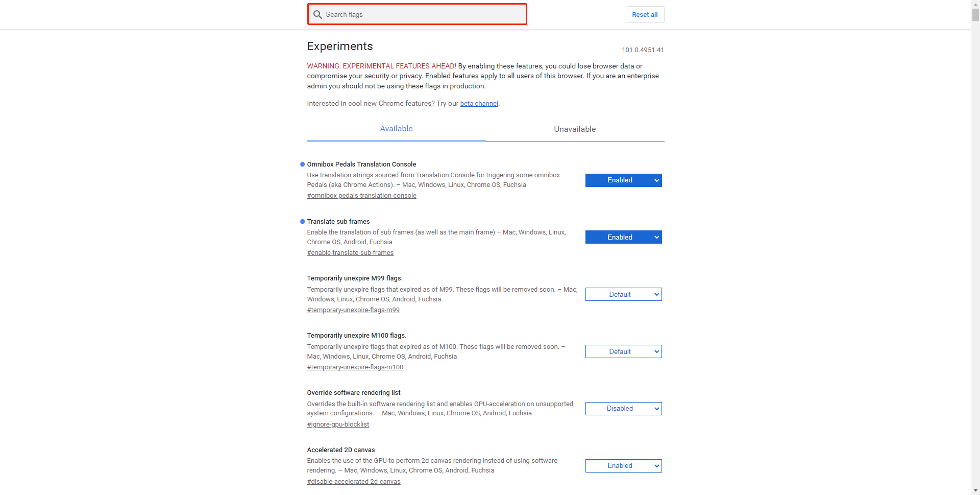
Task: Follow the #omnibox-pedals-translation-console anchor link
Action: [x=361, y=196]
